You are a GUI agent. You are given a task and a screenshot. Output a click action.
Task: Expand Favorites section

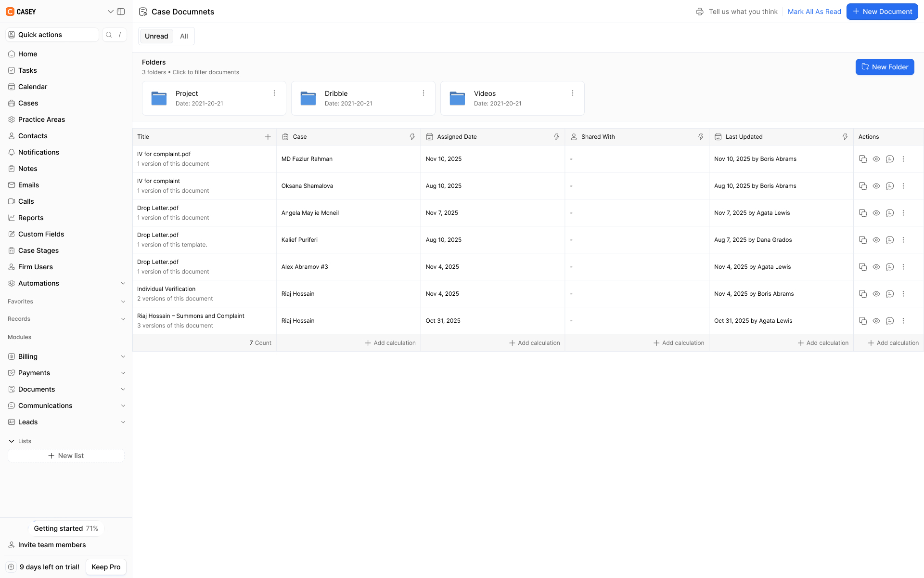tap(123, 302)
